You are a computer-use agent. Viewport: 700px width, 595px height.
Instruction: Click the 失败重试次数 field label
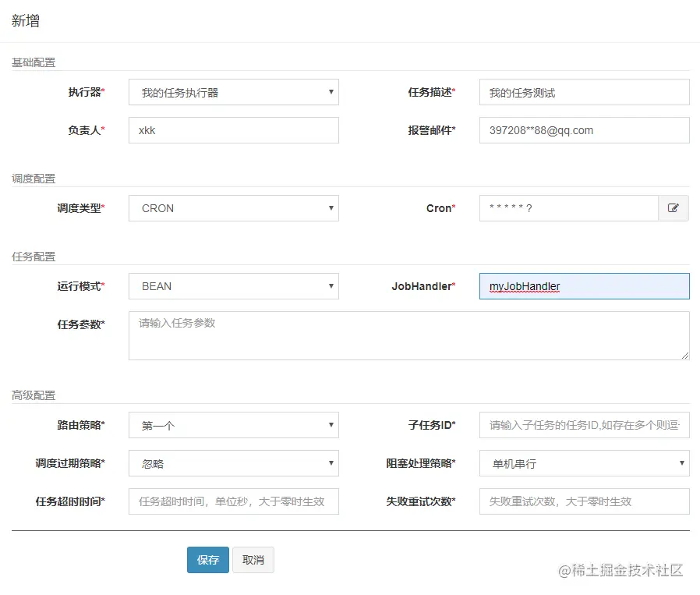tap(420, 501)
